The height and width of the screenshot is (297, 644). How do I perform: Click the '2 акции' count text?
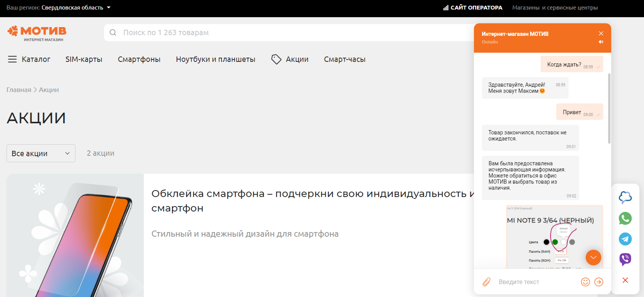point(101,153)
